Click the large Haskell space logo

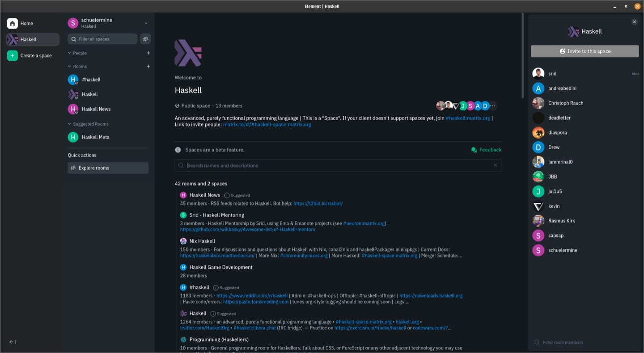[x=188, y=53]
